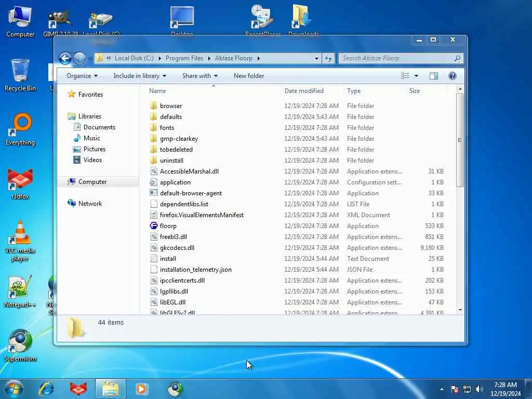The width and height of the screenshot is (532, 399).
Task: Click the firefox.VisualElementsManifest file icon
Action: coord(154,215)
